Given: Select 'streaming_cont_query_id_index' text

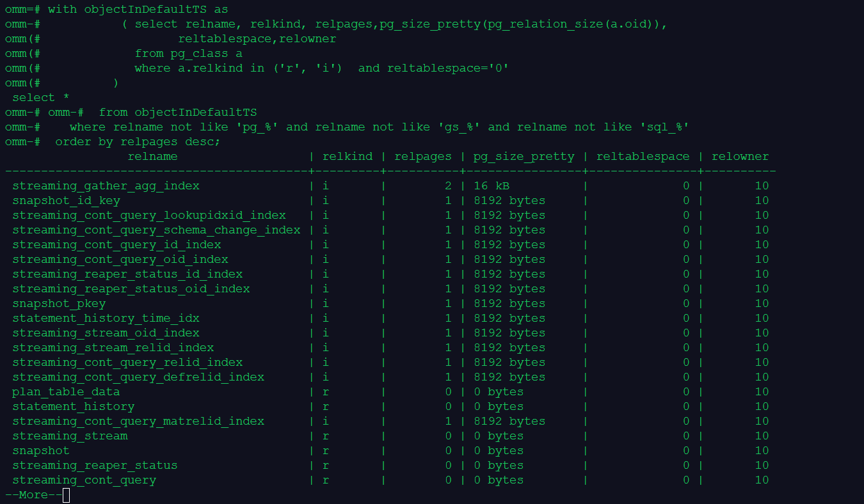Looking at the screenshot, I should pyautogui.click(x=116, y=244).
